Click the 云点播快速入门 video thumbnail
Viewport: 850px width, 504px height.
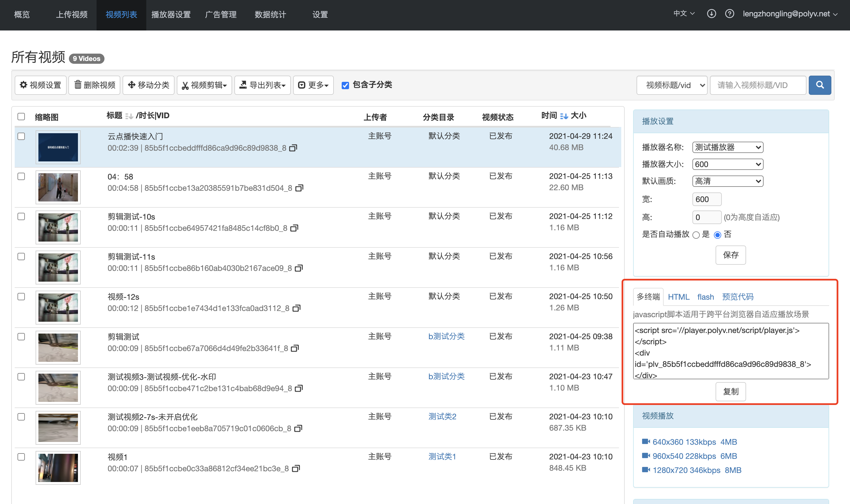coord(58,147)
